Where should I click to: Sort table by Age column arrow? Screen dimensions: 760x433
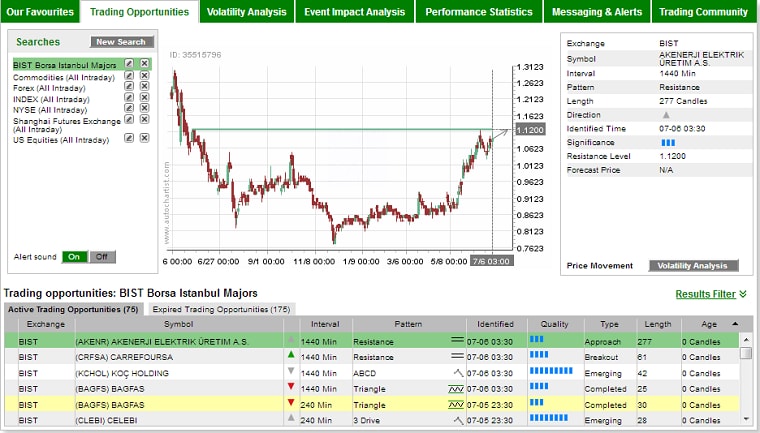click(x=735, y=324)
